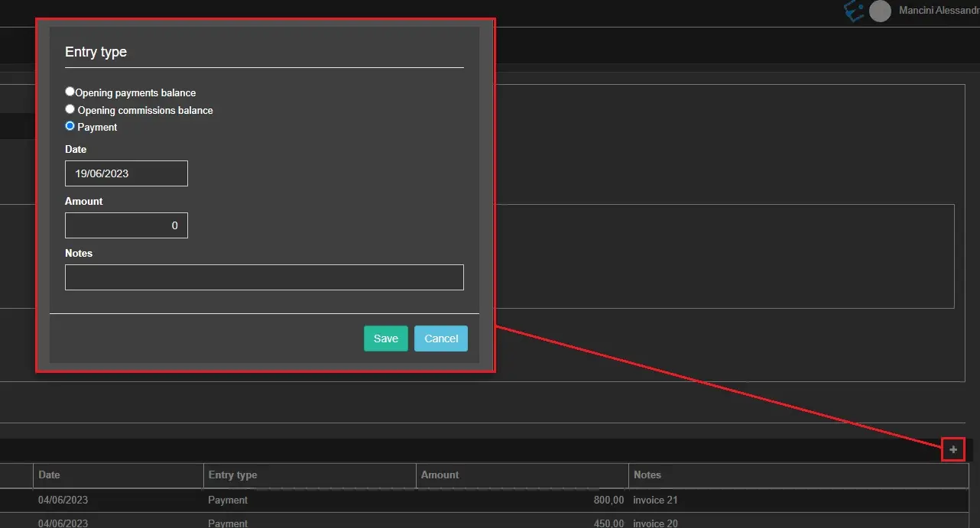Click the Entry type column header
The image size is (980, 528).
[233, 475]
